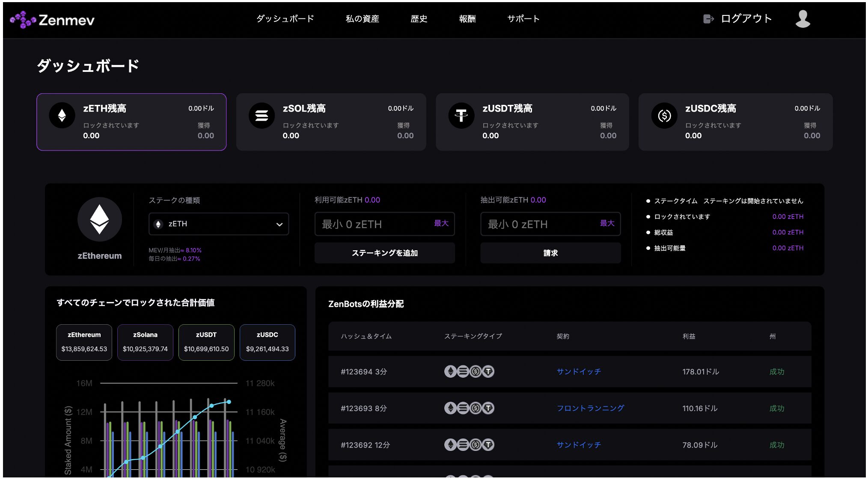Open the 歴史 navigation item
Image resolution: width=868 pixels, height=480 pixels.
[419, 19]
